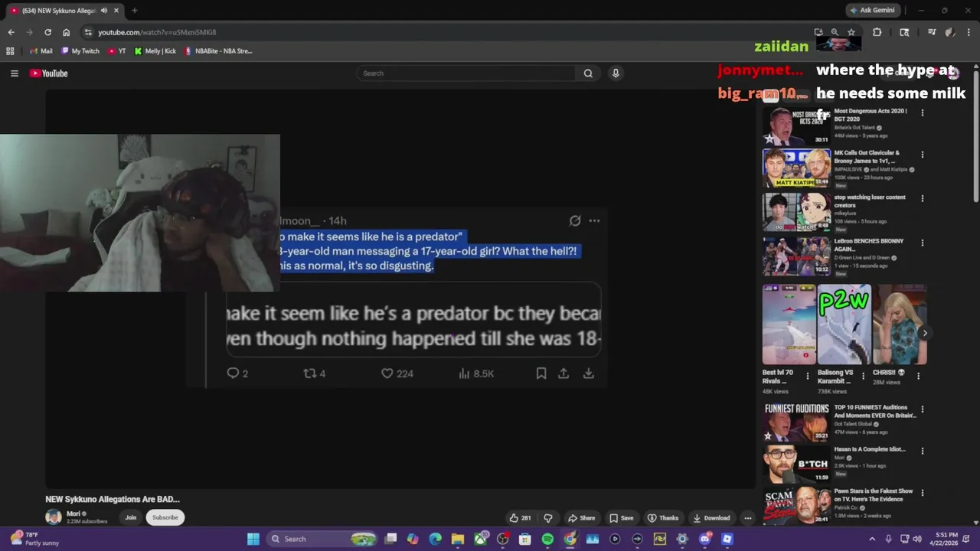Click the address bar URL
This screenshot has width=980, height=551.
[x=157, y=32]
